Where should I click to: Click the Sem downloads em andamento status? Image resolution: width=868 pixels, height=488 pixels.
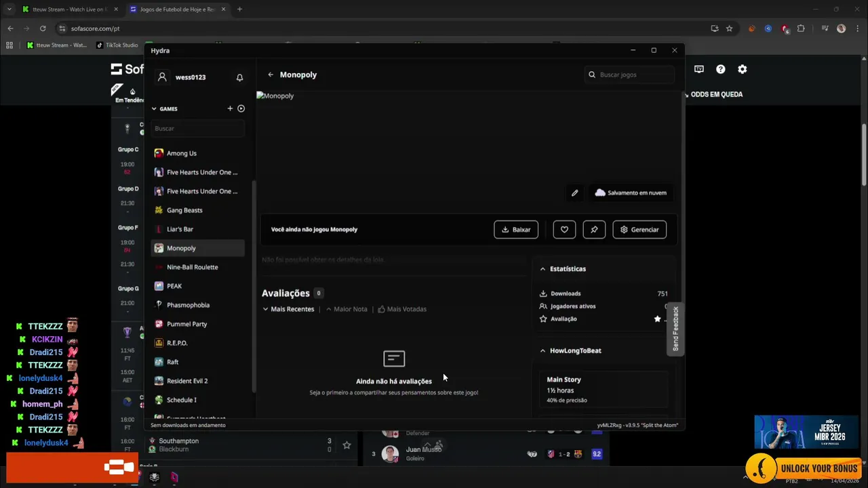188,425
